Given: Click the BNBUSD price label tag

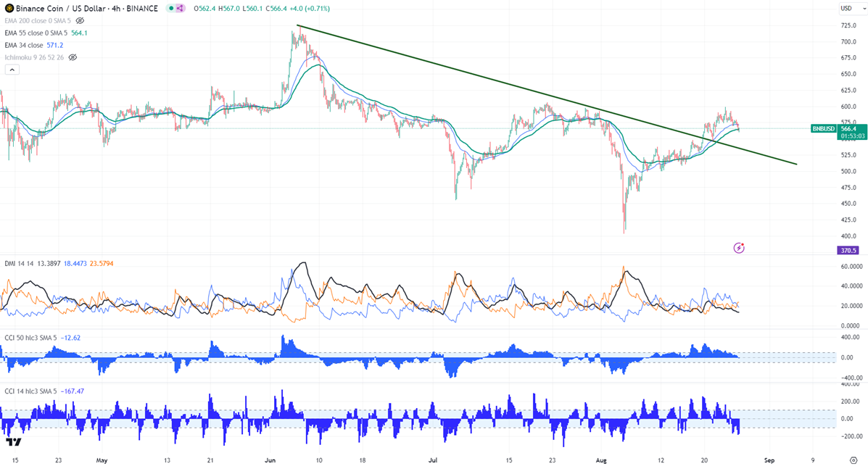Looking at the screenshot, I should (823, 128).
